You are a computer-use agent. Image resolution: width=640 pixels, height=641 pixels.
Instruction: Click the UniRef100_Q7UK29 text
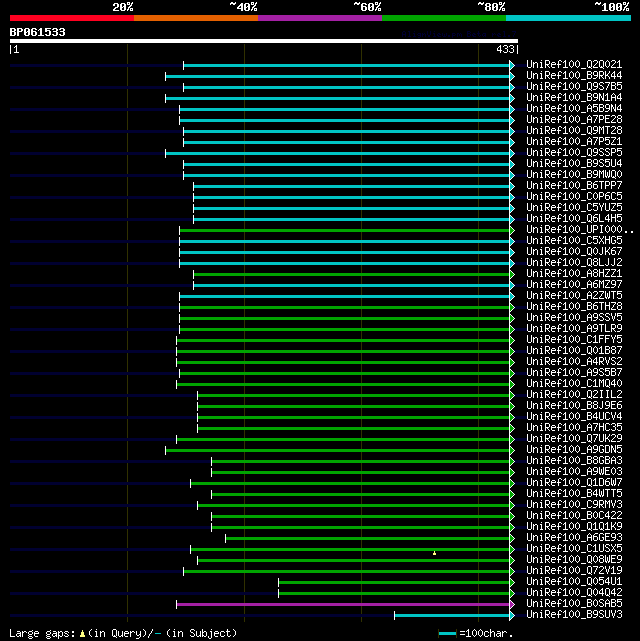click(574, 439)
